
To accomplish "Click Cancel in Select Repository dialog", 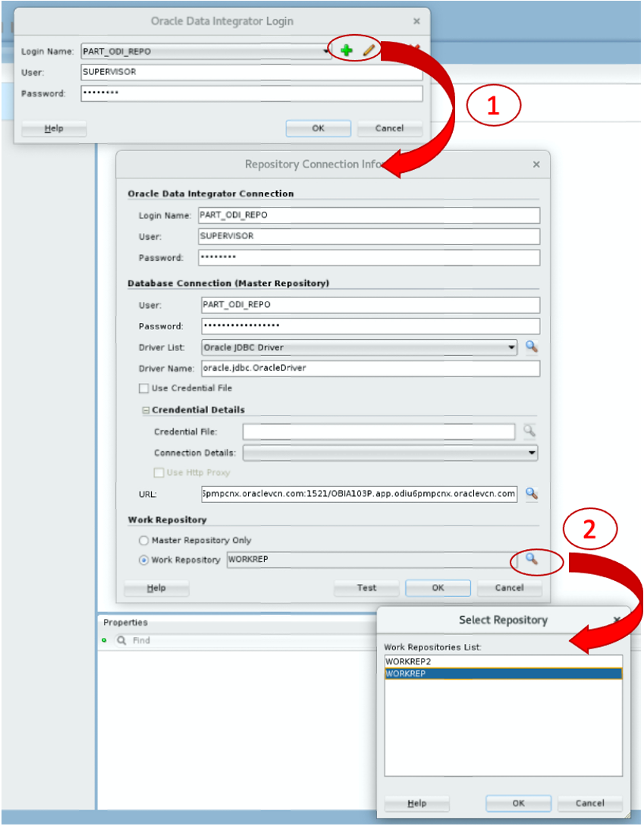I will pos(589,803).
